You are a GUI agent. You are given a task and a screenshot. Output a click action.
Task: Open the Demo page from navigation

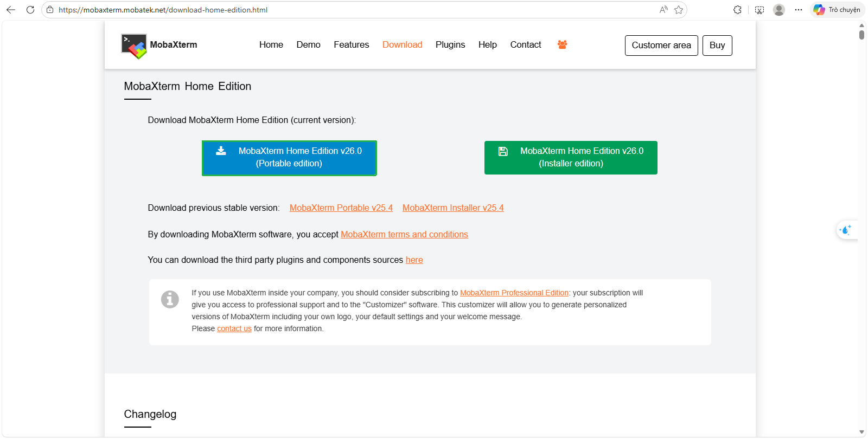[309, 44]
